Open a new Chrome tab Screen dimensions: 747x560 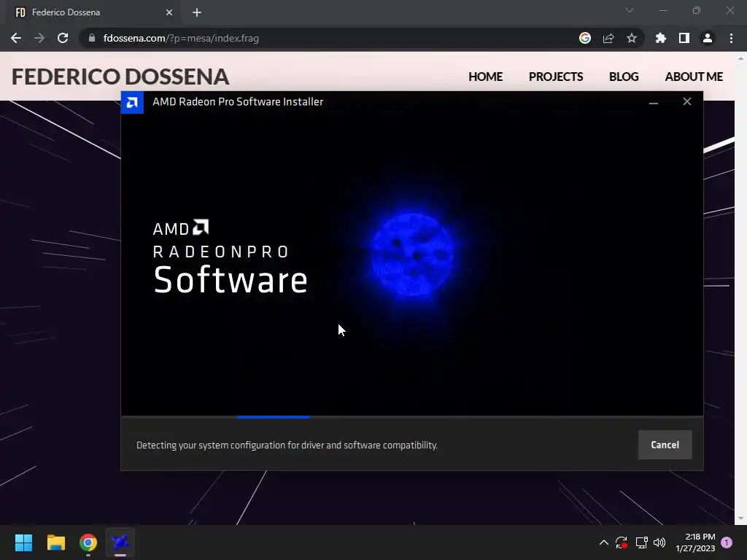coord(197,12)
